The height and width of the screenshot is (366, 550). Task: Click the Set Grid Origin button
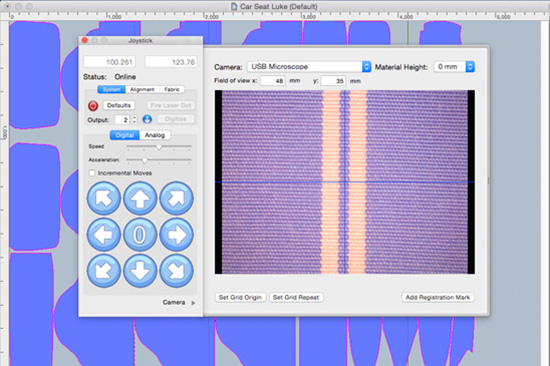tap(240, 298)
